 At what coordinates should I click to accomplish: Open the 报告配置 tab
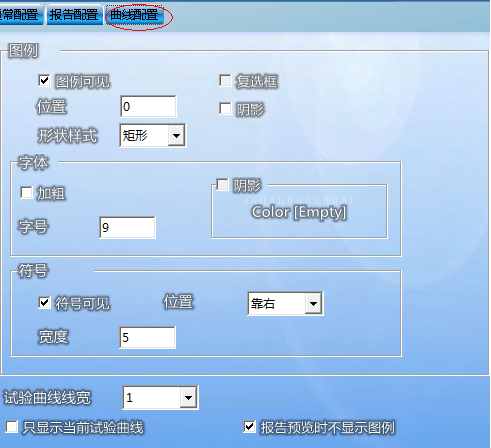pos(74,15)
